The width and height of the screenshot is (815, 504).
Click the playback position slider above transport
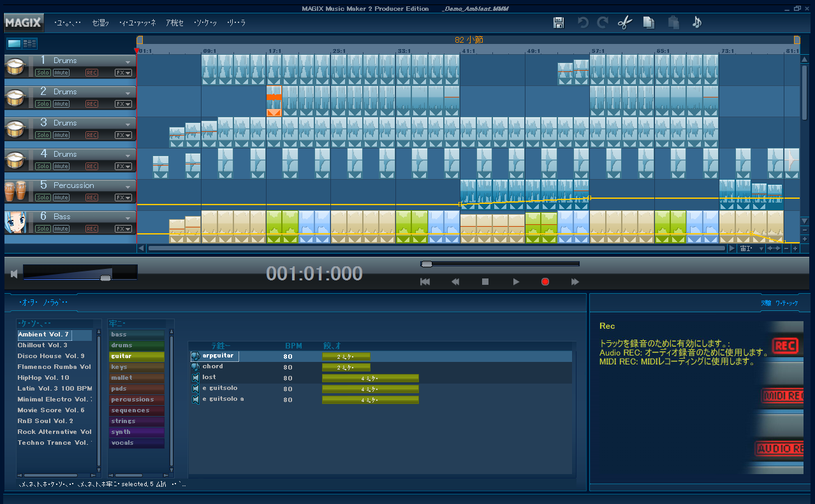pos(500,264)
